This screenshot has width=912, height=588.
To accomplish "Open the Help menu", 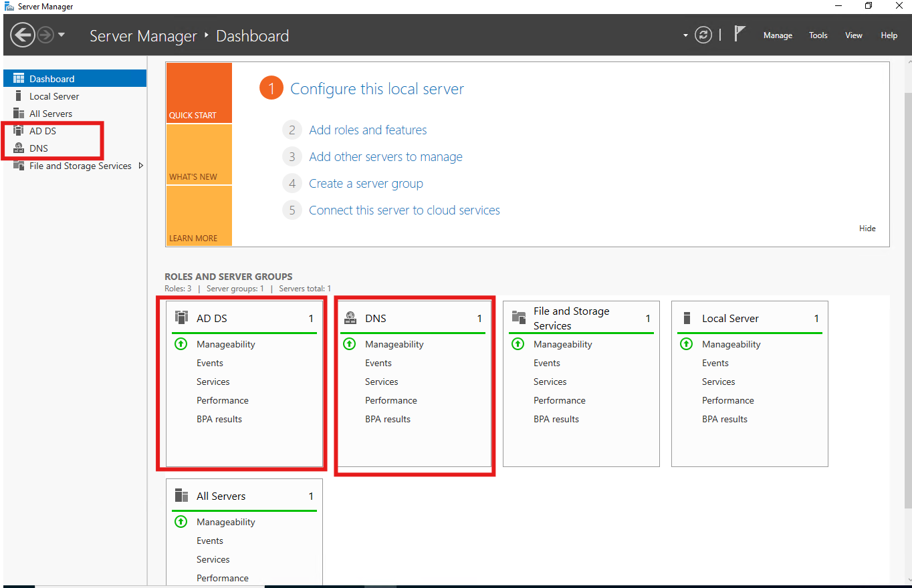I will [889, 35].
